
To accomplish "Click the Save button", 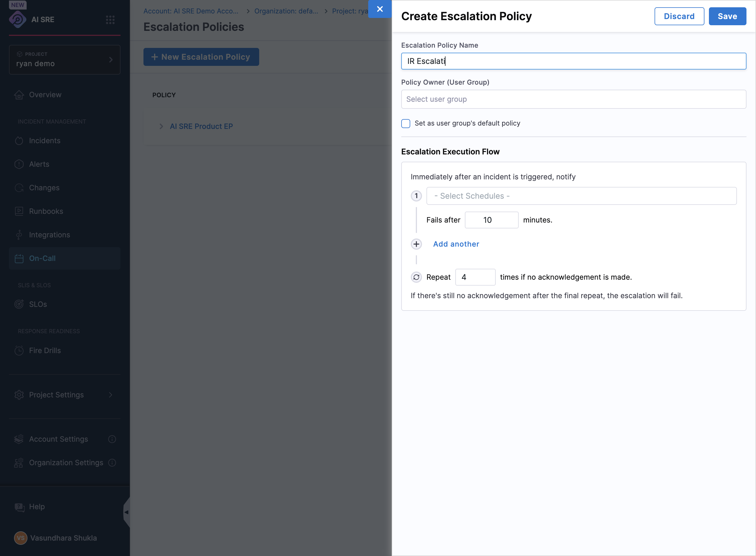I will (x=727, y=16).
